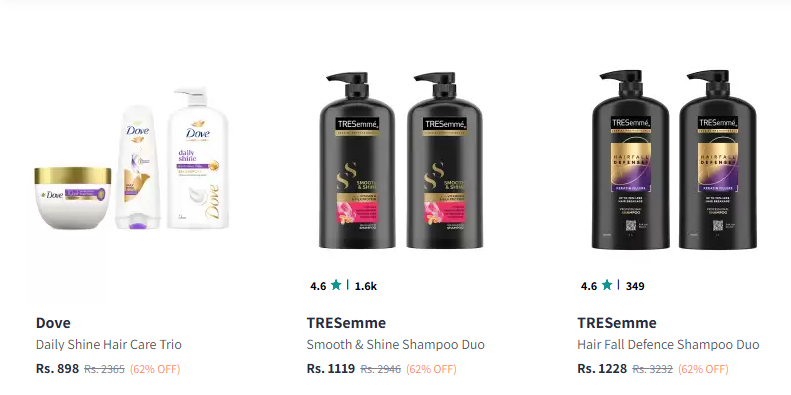Viewport: 791px width, 395px height.
Task: Click the Dove brand name
Action: [53, 323]
